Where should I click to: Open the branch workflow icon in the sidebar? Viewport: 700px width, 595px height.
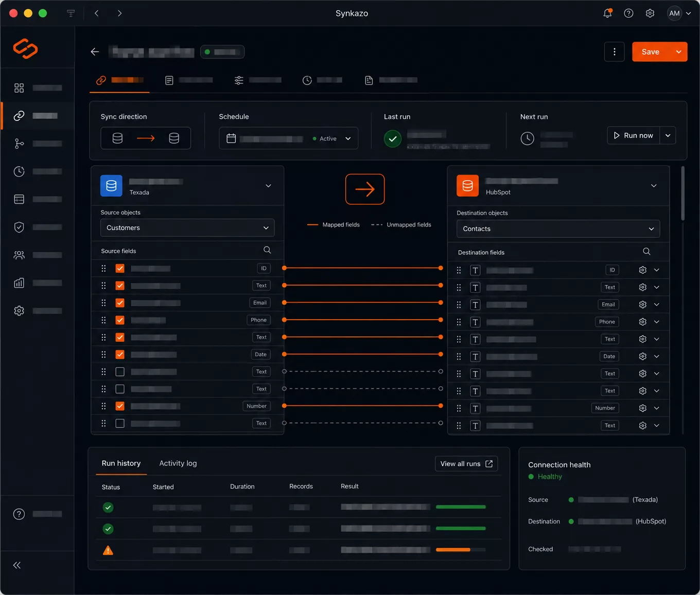pyautogui.click(x=19, y=144)
